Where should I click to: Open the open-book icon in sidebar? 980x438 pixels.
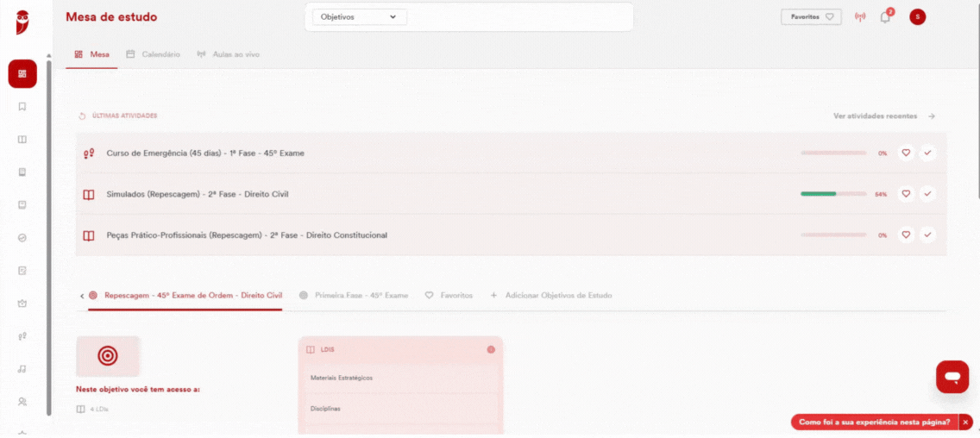pos(22,140)
